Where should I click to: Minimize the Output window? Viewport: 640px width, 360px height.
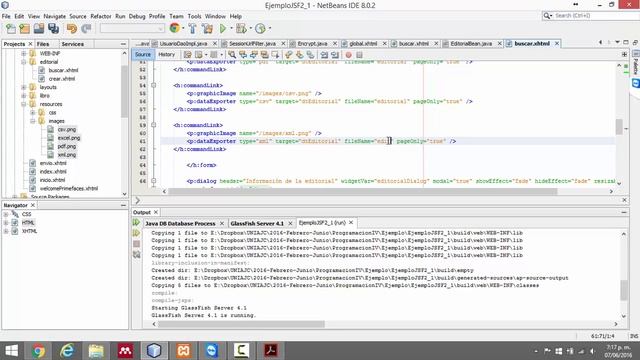coord(624,212)
